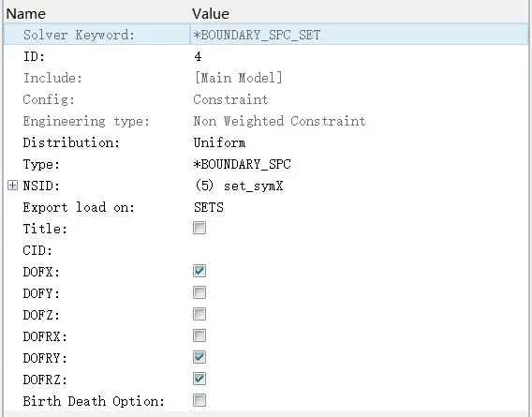The width and height of the screenshot is (532, 417).
Task: Open the Distribution value Uniform
Action: (219, 142)
